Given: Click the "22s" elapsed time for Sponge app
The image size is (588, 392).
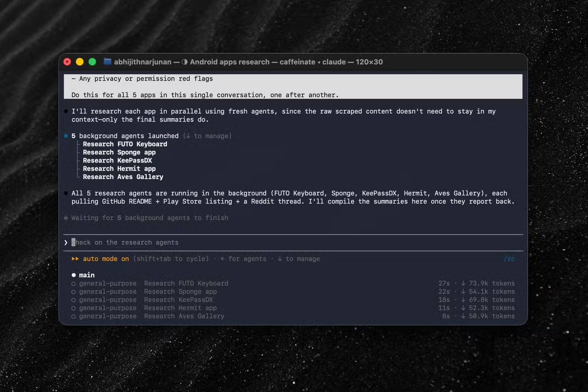Looking at the screenshot, I should point(444,292).
